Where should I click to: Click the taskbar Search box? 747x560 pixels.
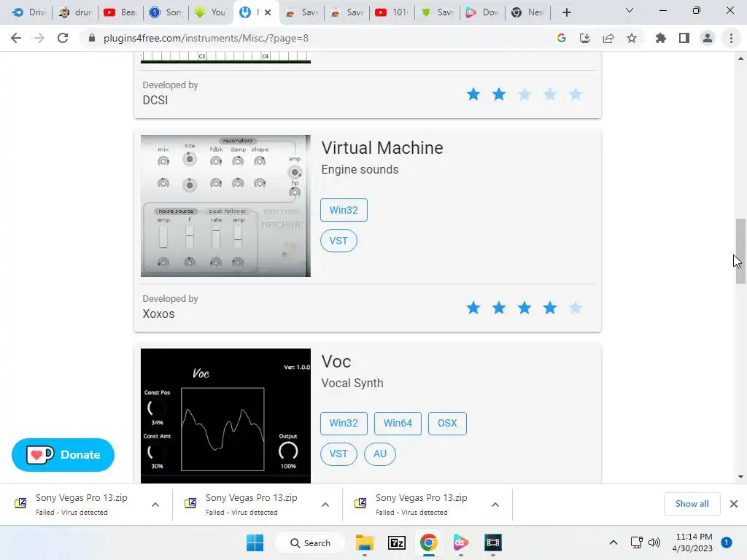pyautogui.click(x=310, y=542)
